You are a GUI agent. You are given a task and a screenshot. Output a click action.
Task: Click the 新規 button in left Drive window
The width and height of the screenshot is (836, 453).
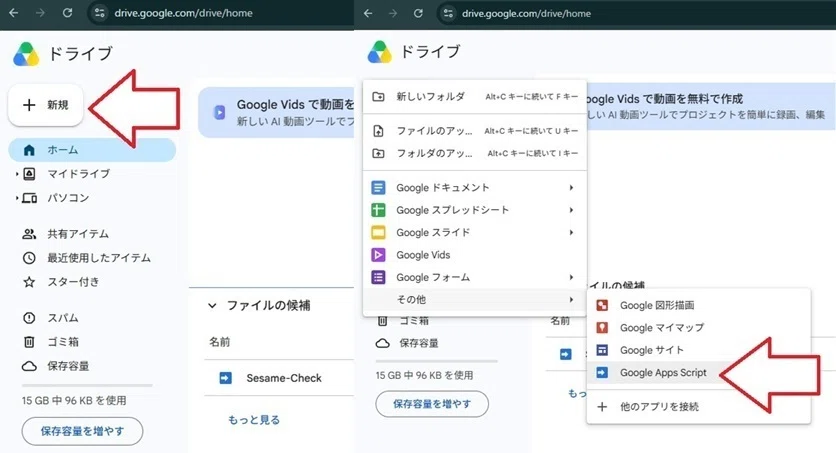click(46, 105)
